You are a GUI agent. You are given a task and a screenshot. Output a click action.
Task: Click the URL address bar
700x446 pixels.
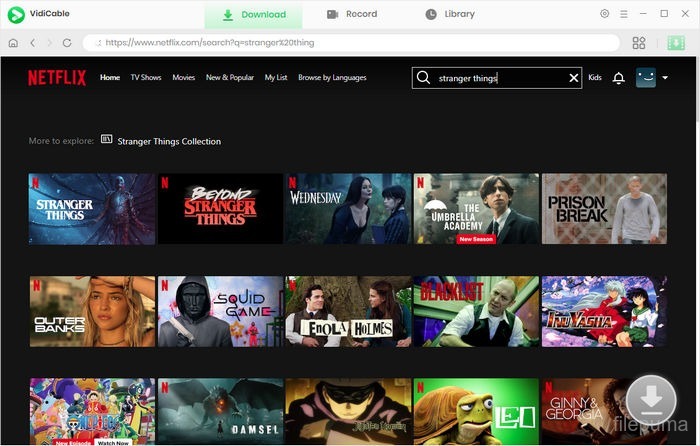350,43
